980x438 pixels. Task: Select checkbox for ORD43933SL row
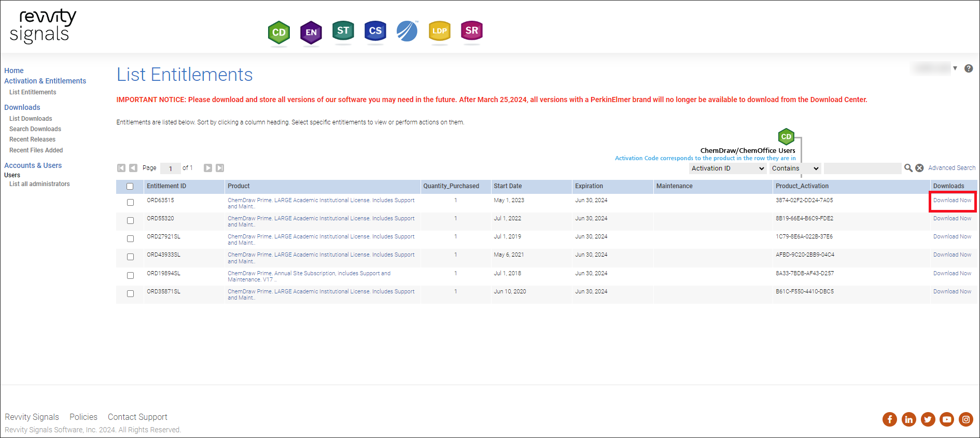[131, 257]
